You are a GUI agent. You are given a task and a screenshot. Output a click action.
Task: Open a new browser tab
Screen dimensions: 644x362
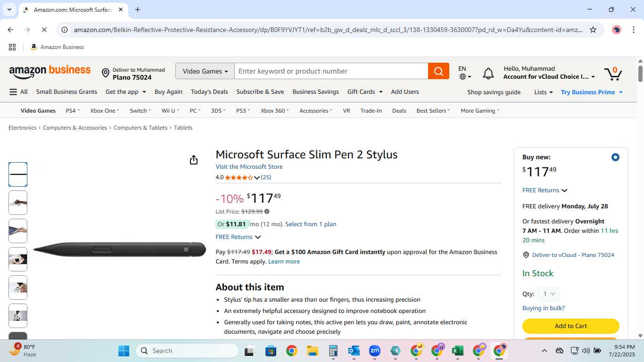point(138,9)
